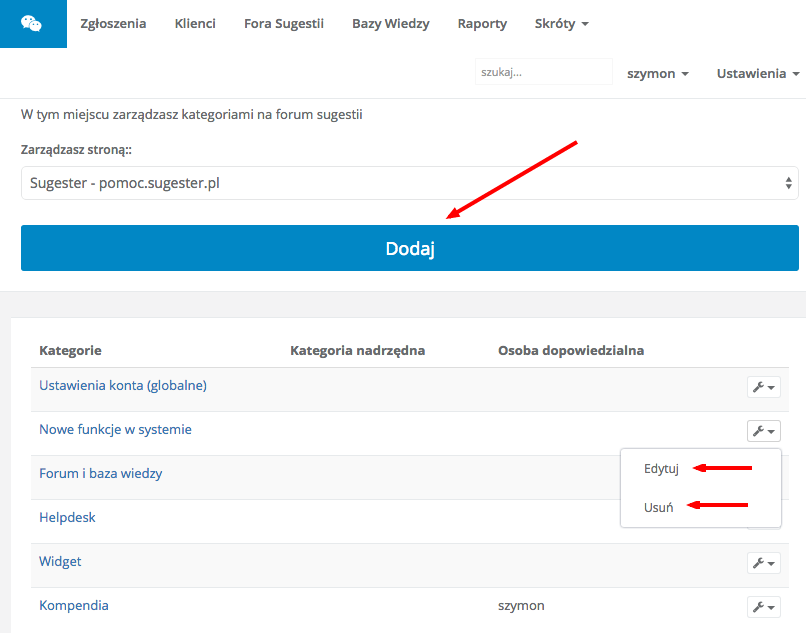Switch to Fora Sugestii
The width and height of the screenshot is (806, 633).
tap(284, 23)
